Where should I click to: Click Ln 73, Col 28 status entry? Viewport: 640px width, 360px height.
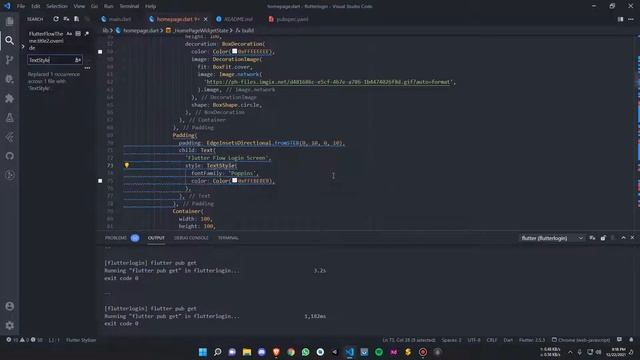(x=409, y=340)
